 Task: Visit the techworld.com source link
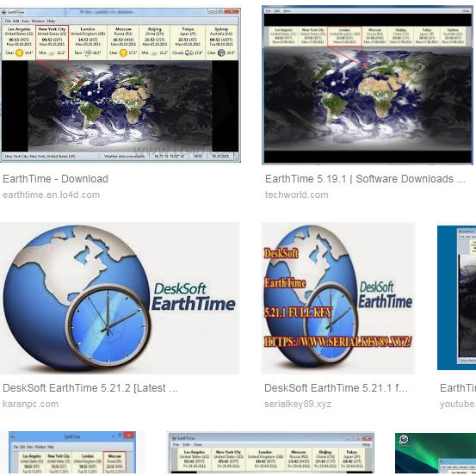297,195
